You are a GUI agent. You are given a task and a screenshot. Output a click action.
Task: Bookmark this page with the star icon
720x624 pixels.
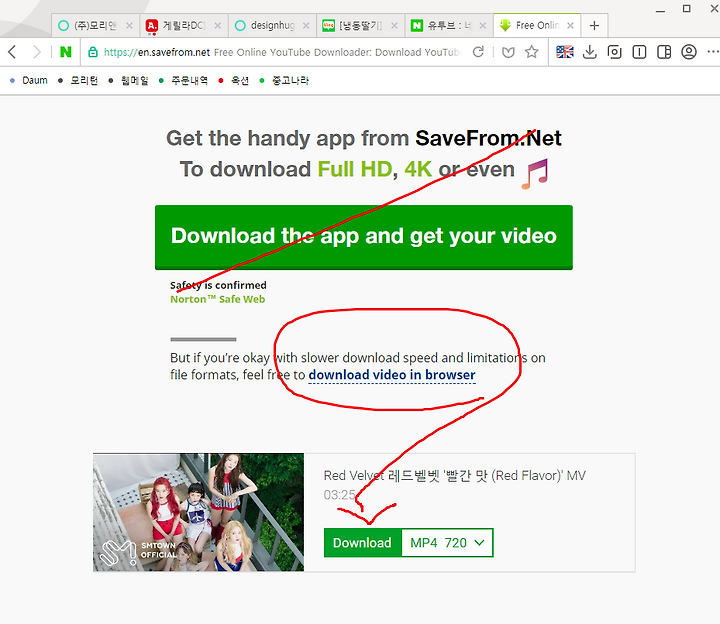coord(531,52)
